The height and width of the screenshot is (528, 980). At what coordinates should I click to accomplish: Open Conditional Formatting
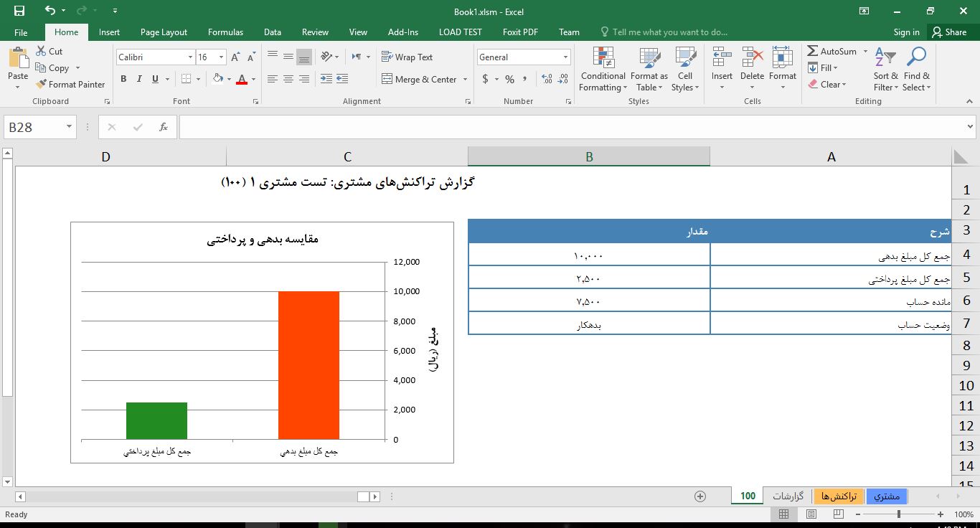click(x=603, y=69)
